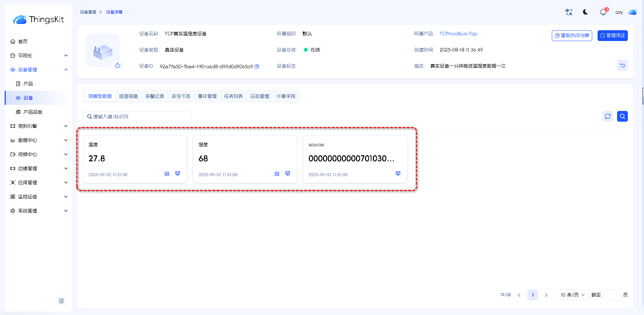Copy the device ID icon
The image size is (644, 315).
tap(257, 67)
